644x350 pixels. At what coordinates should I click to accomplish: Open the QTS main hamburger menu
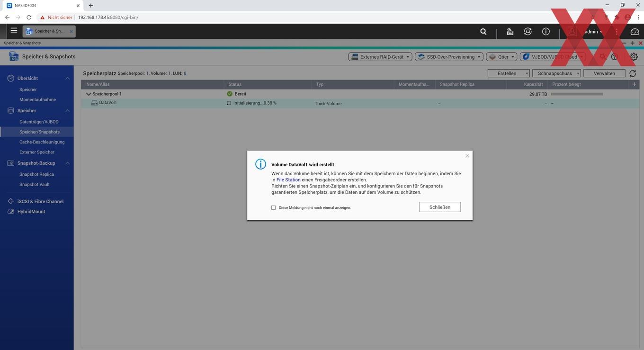(x=14, y=31)
